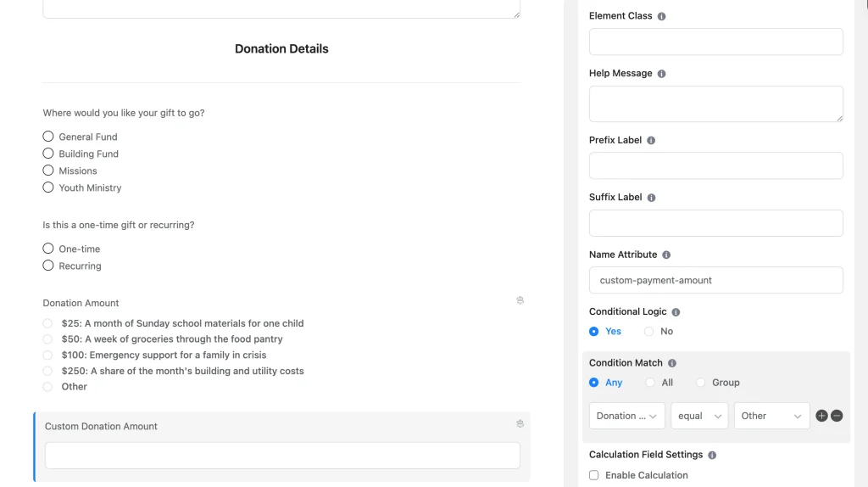Edit the custom-payment-amount name attribute field
Screen dimensions: 868x487
coord(715,280)
